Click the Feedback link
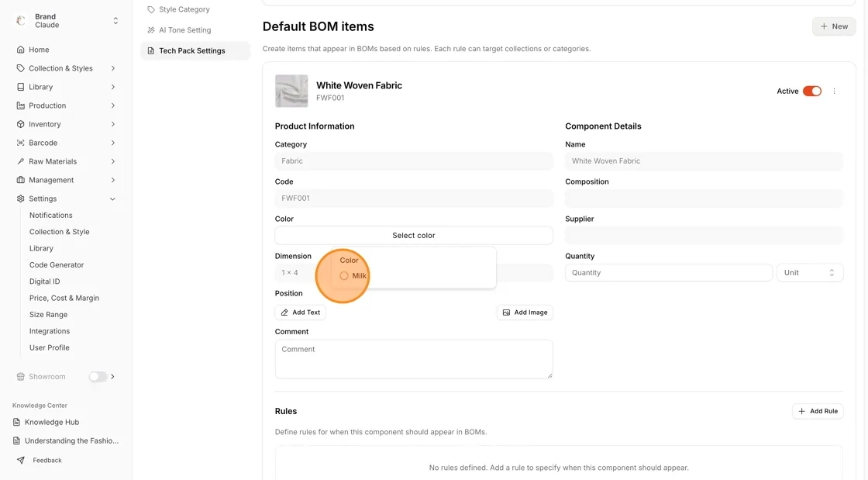868x480 pixels. pyautogui.click(x=47, y=460)
